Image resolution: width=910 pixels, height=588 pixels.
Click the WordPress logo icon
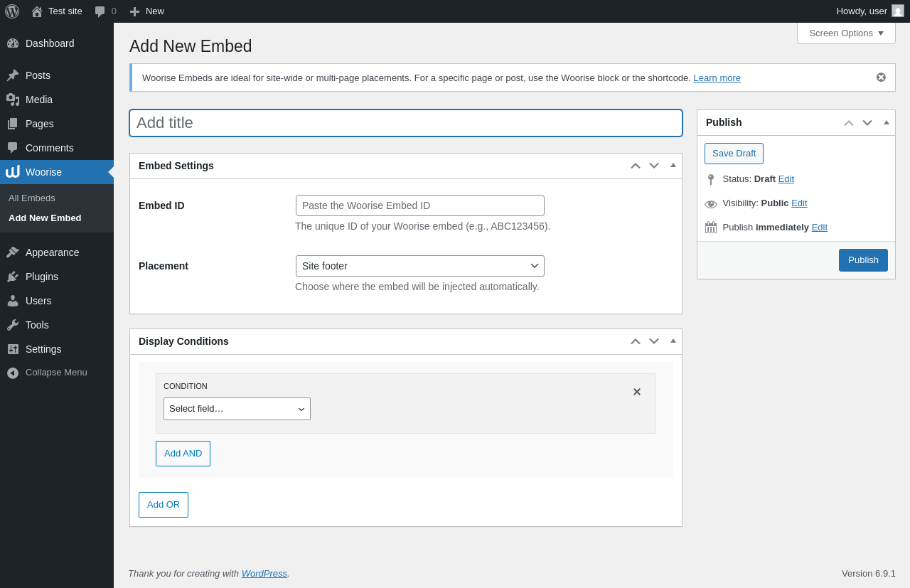click(x=12, y=11)
